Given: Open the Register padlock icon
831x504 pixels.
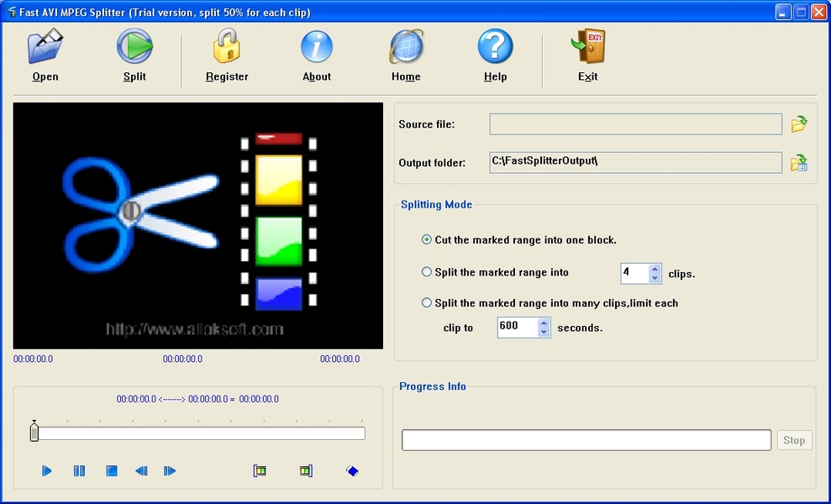Looking at the screenshot, I should (227, 47).
